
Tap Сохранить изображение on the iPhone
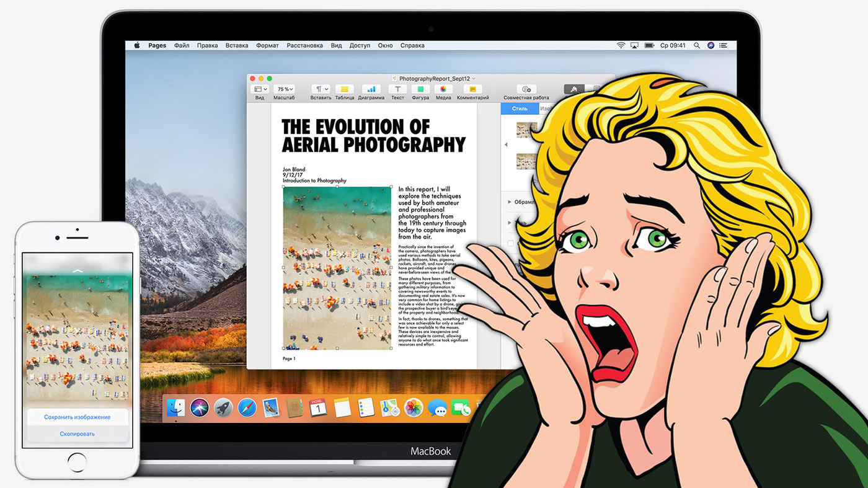[x=77, y=417]
